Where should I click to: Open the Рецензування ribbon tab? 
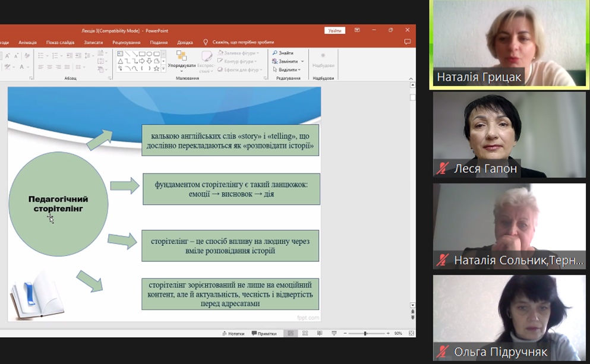click(126, 42)
